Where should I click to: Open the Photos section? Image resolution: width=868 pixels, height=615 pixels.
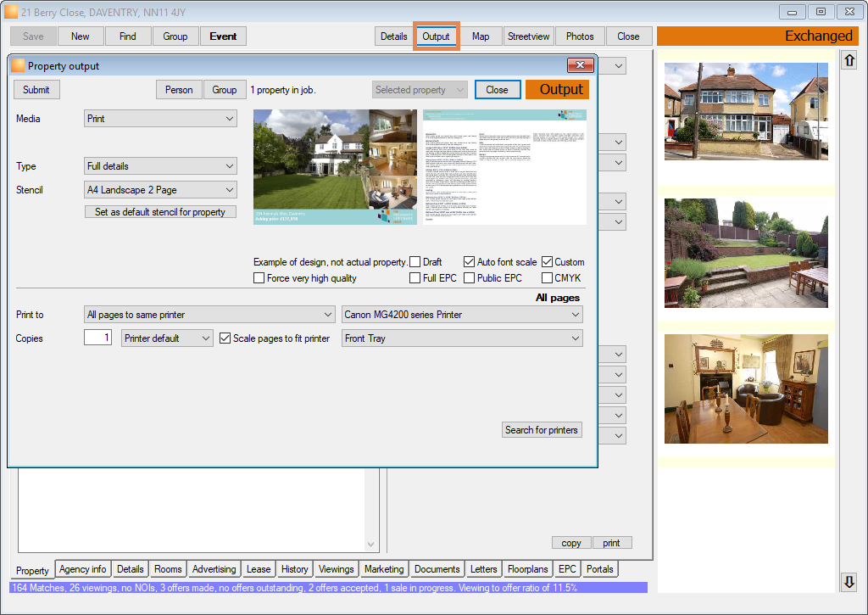point(580,36)
